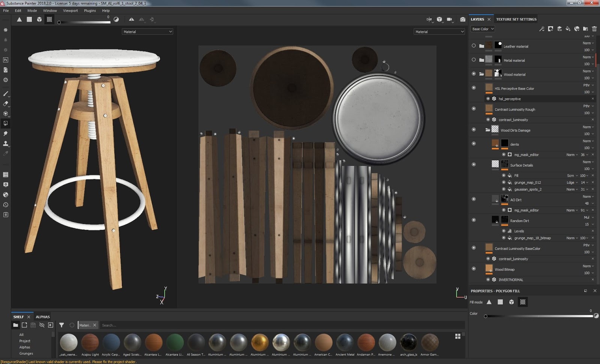Viewport: 600px width, 364px height.
Task: Click the Add folder icon in Layers
Action: click(585, 29)
